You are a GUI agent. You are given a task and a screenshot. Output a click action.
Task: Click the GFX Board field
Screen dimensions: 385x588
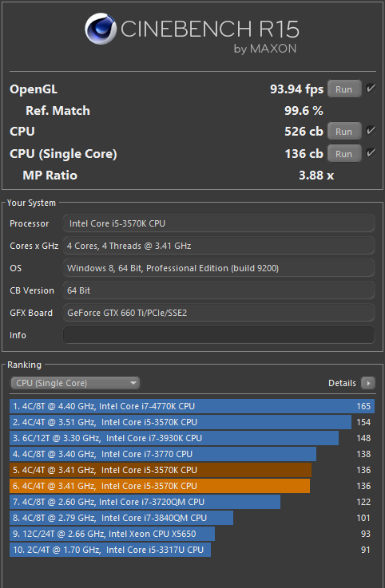[x=219, y=313]
